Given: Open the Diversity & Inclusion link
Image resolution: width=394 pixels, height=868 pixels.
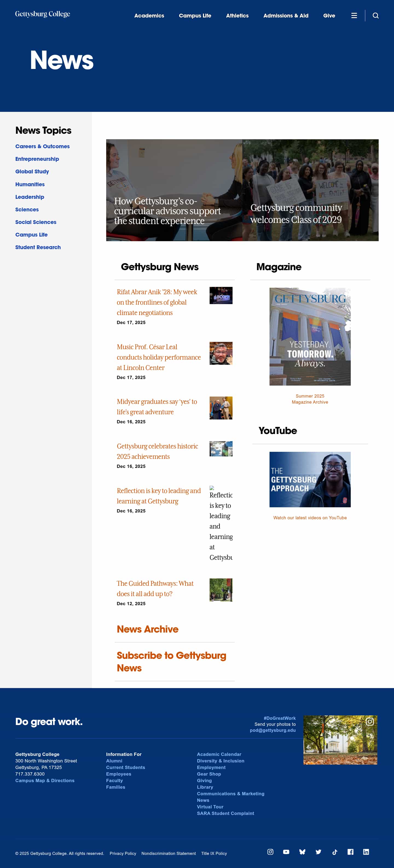Looking at the screenshot, I should pyautogui.click(x=221, y=761).
